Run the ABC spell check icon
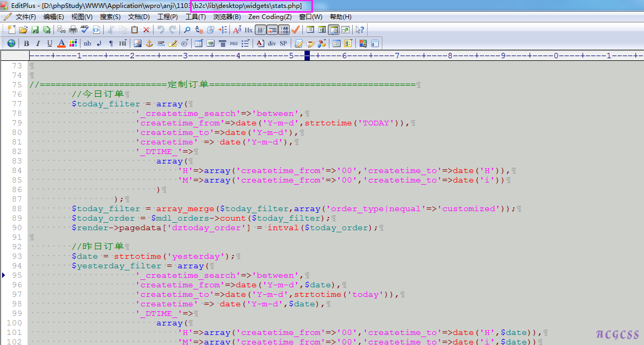This screenshot has width=644, height=345. coord(85,30)
